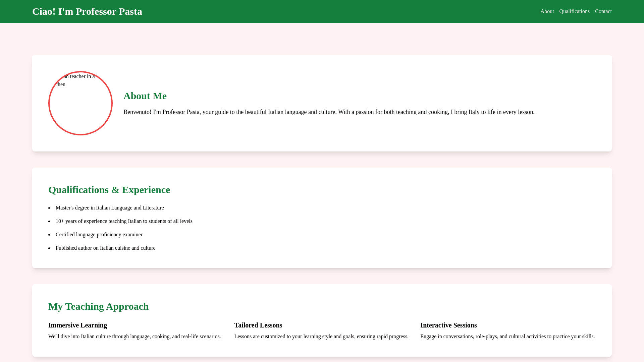
Task: Click the About Me heading
Action: tap(145, 96)
